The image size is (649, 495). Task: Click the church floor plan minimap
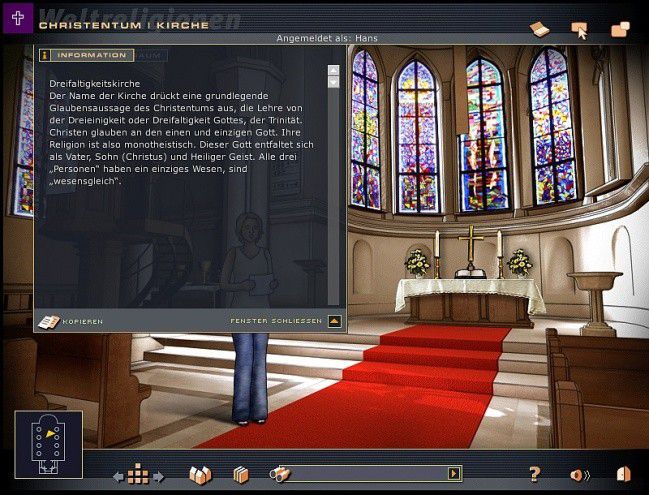(49, 445)
